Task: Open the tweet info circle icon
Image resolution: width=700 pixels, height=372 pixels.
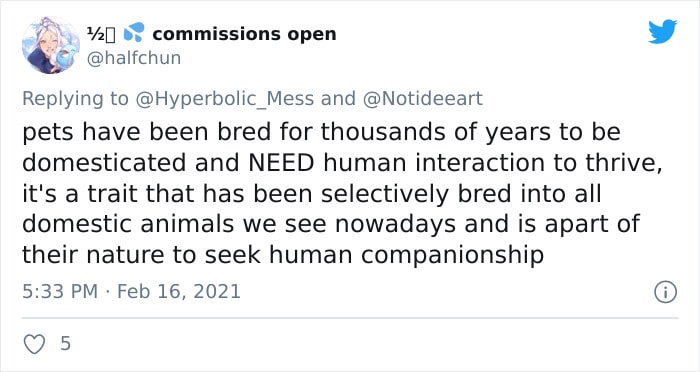Action: pyautogui.click(x=666, y=293)
